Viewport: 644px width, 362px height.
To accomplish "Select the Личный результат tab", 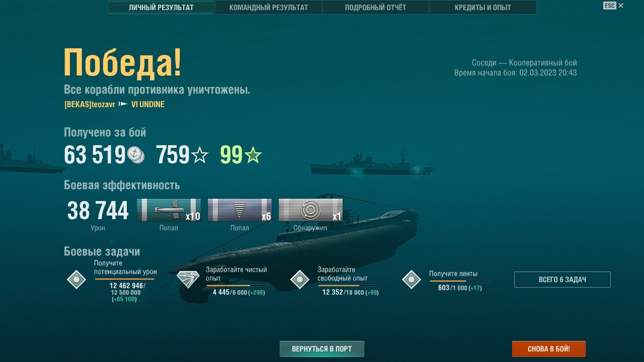I will pos(161,8).
